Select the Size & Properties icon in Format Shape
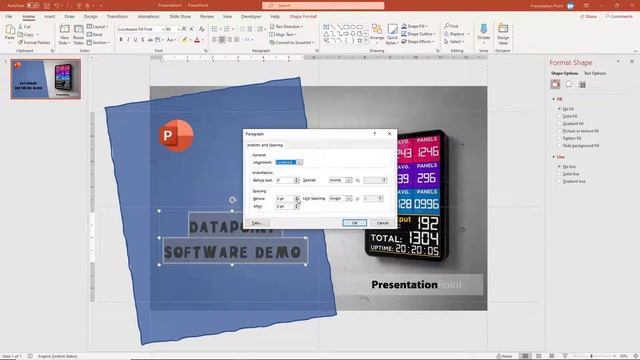Screen dimensions: 640x360 582,84
